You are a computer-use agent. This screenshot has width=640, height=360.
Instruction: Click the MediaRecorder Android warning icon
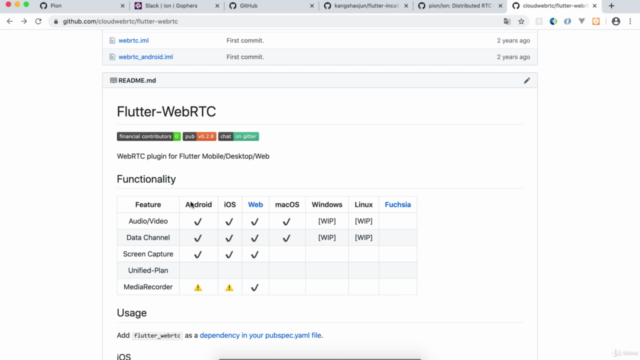click(198, 287)
